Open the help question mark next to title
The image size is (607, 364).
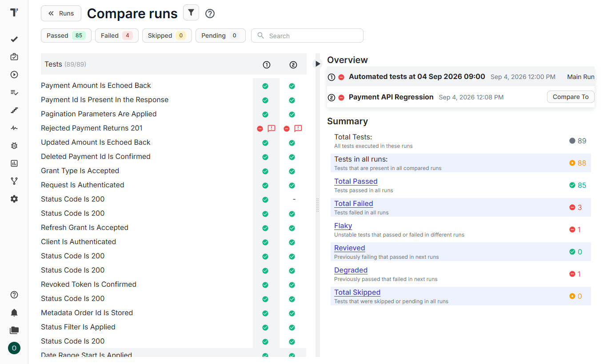(x=210, y=14)
